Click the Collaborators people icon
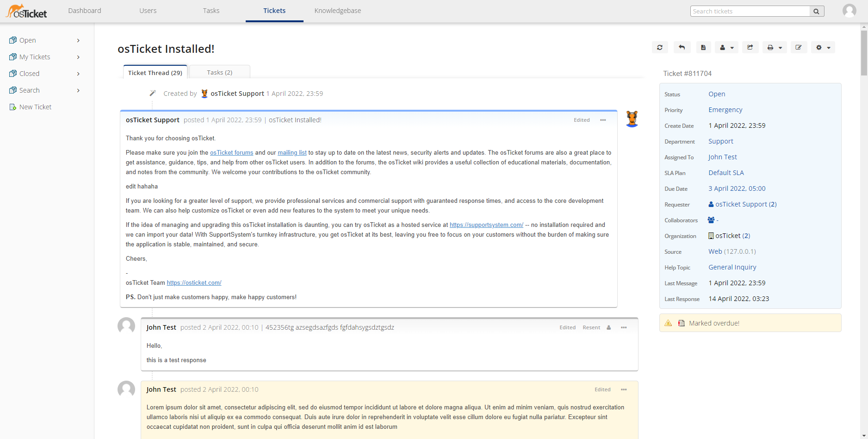This screenshot has width=868, height=439. point(711,219)
